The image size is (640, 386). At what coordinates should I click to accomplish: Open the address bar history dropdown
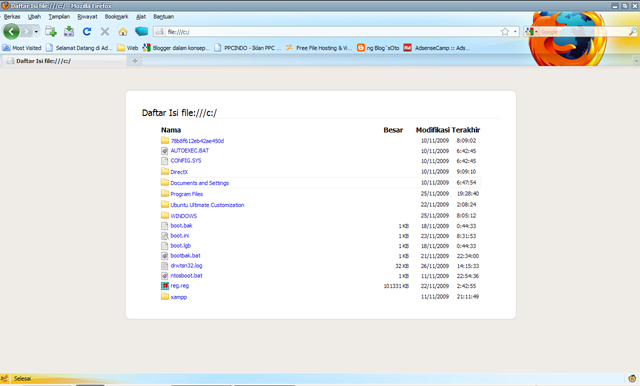(515, 32)
